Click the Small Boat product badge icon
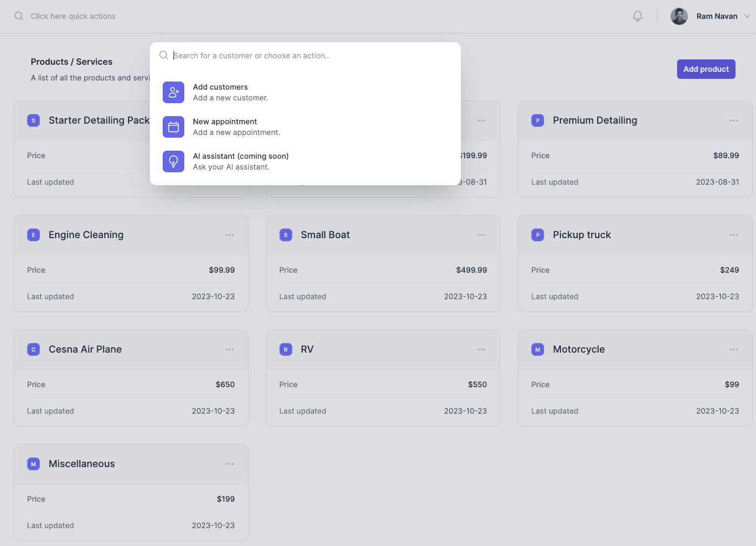Image resolution: width=756 pixels, height=546 pixels. [x=285, y=235]
